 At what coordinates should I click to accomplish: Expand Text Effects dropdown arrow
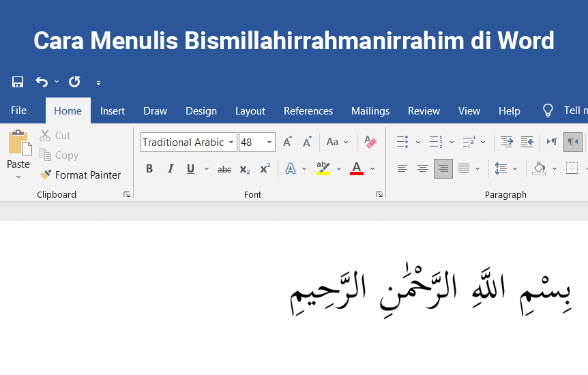[x=304, y=169]
